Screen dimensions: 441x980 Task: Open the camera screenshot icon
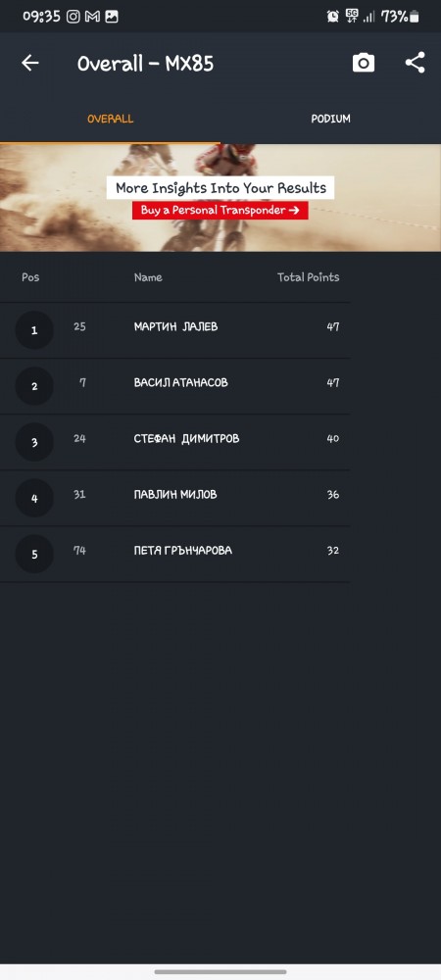[x=364, y=63]
